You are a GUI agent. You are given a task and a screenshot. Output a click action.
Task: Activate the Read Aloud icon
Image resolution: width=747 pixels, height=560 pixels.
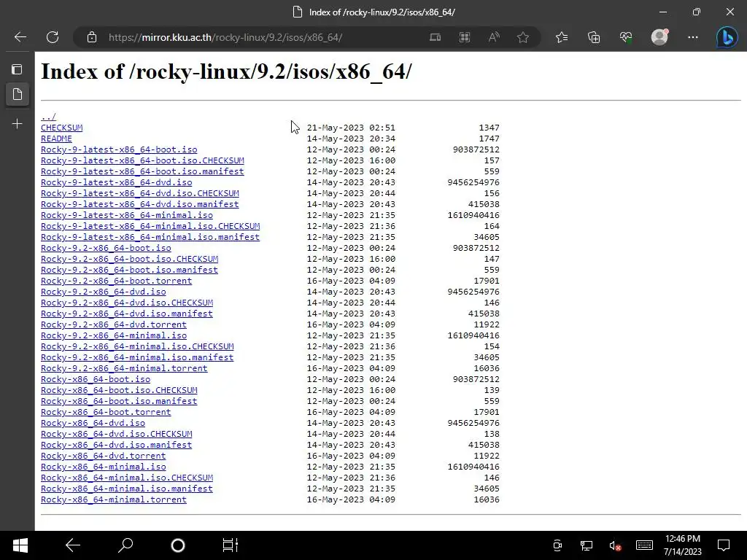pos(494,37)
